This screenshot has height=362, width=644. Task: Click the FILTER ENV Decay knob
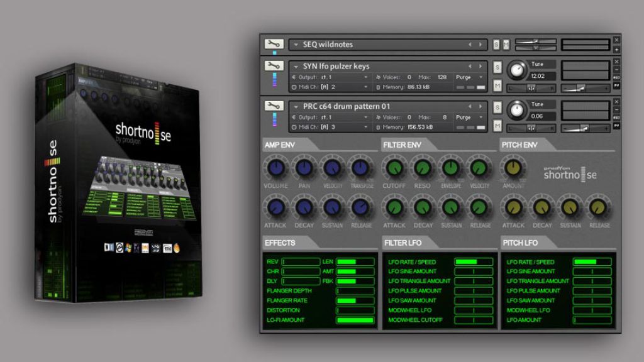[423, 207]
